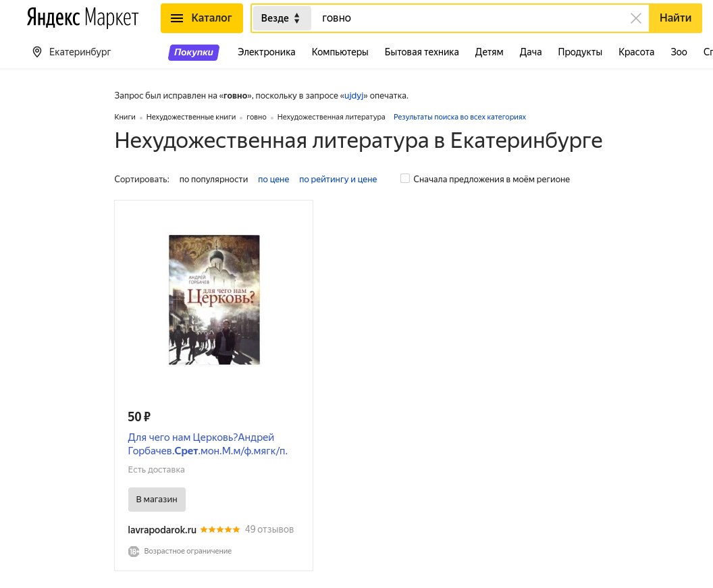Open the book cover thumbnail Для чего нам Церковь
This screenshot has width=713, height=588.
[x=214, y=300]
